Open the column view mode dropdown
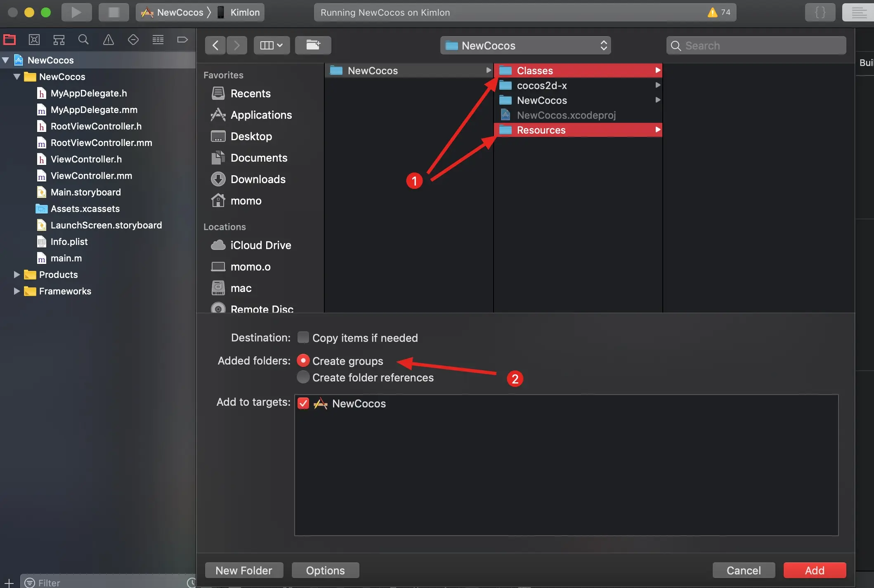Screen dimensions: 874x588 pos(272,45)
